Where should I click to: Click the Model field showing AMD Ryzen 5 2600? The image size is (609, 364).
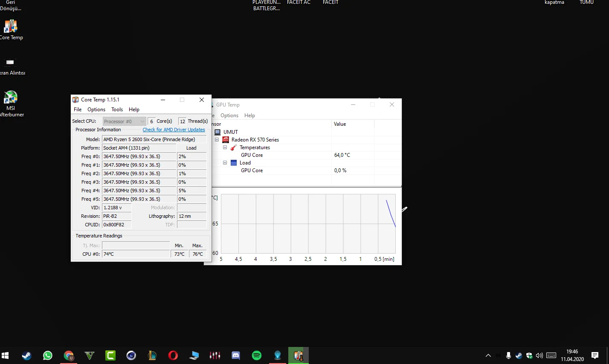point(154,139)
